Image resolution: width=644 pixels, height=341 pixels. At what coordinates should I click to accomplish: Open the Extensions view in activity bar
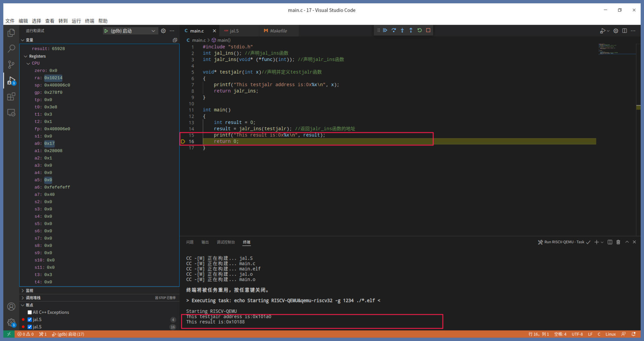click(11, 97)
